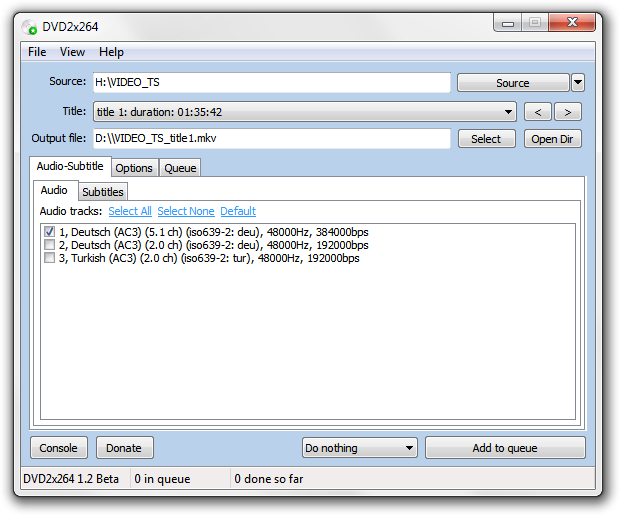The image size is (621, 516).
Task: Select row text '3, Turkish (AC3) (2.0 ch)'
Action: point(118,258)
